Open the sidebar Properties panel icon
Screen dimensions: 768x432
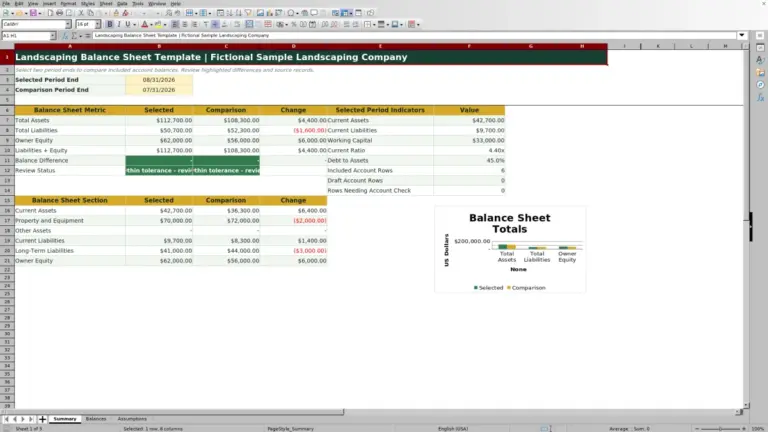pos(760,48)
